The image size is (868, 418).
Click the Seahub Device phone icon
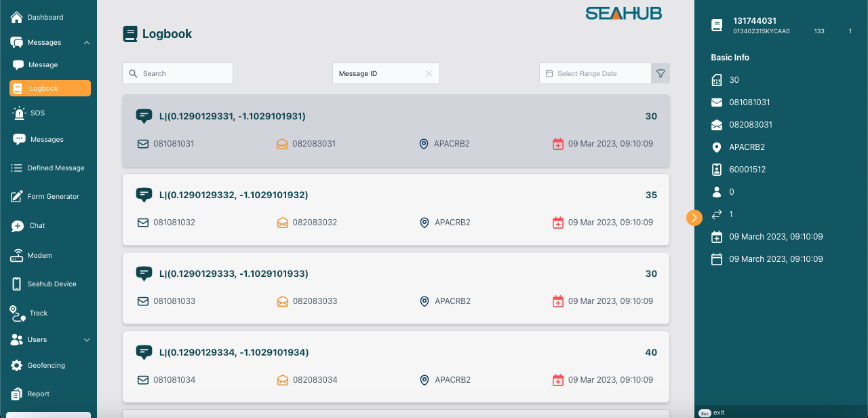17,284
